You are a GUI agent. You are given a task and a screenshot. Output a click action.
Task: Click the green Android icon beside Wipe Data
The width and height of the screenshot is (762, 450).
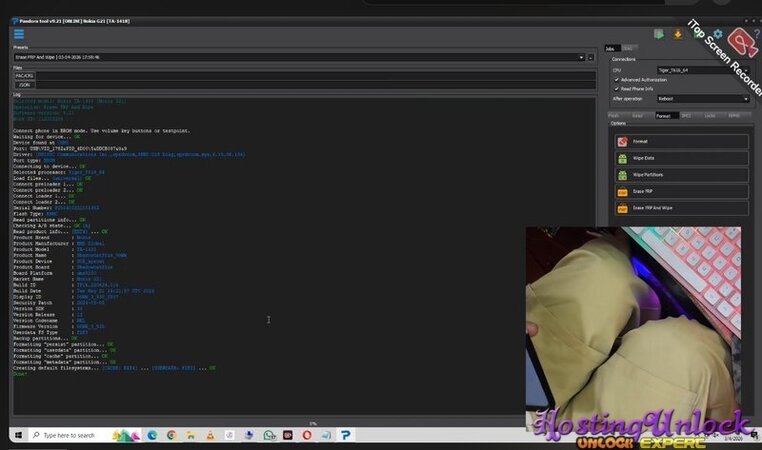[621, 158]
